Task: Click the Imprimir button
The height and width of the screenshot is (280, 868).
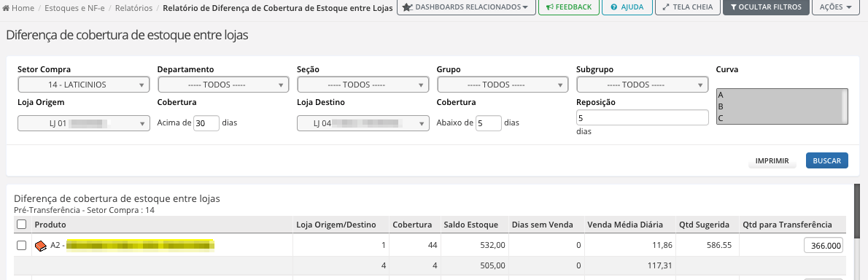Action: [x=772, y=161]
